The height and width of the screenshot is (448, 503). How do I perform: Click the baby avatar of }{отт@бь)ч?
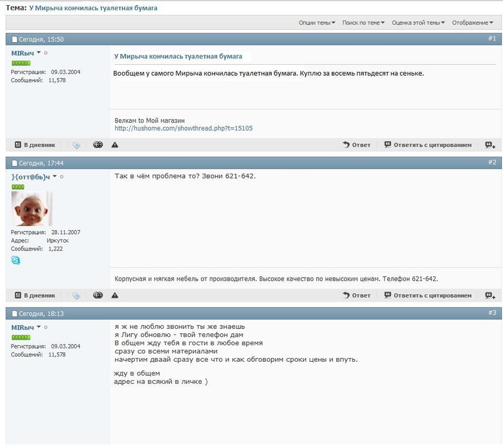tap(32, 209)
